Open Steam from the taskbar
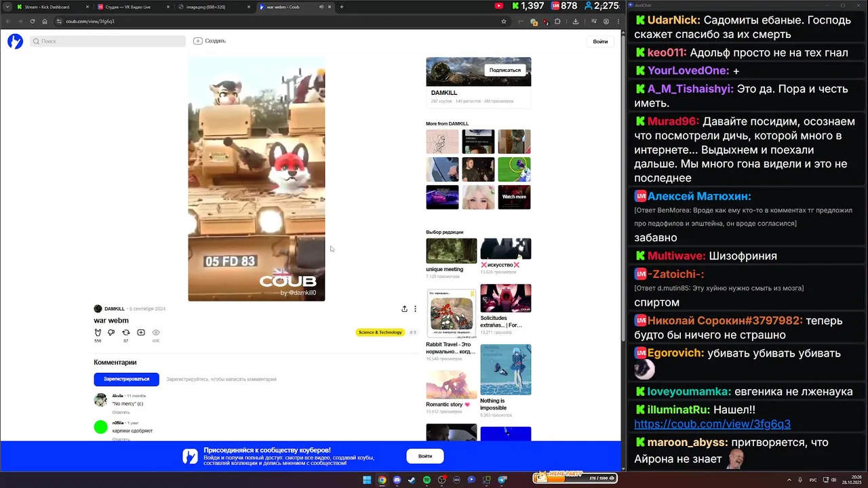 [412, 480]
